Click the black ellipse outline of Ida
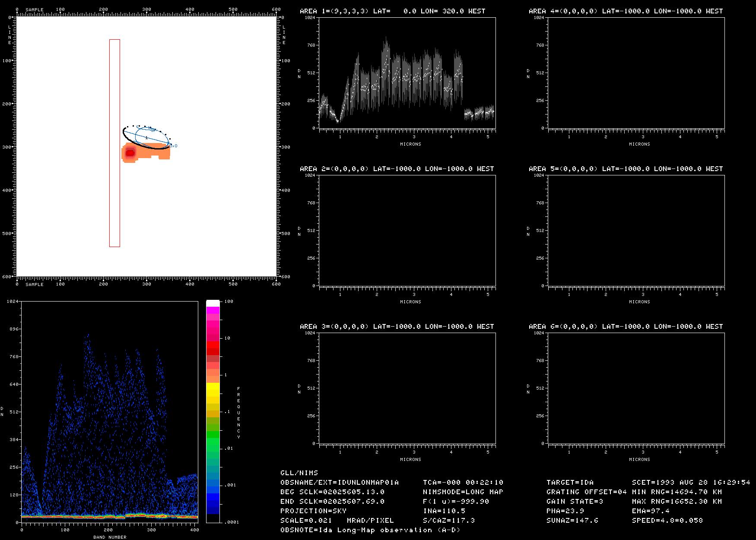Image resolution: width=756 pixels, height=540 pixels. click(x=147, y=146)
